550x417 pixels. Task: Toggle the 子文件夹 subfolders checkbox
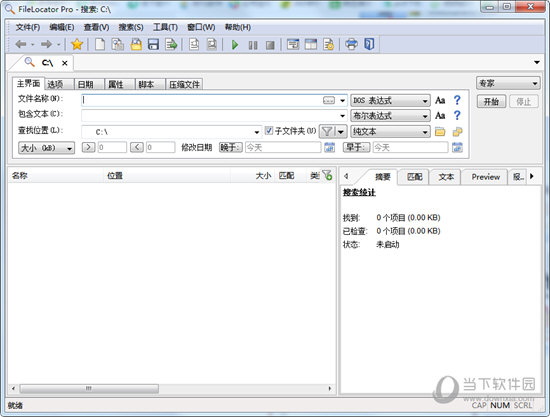269,131
